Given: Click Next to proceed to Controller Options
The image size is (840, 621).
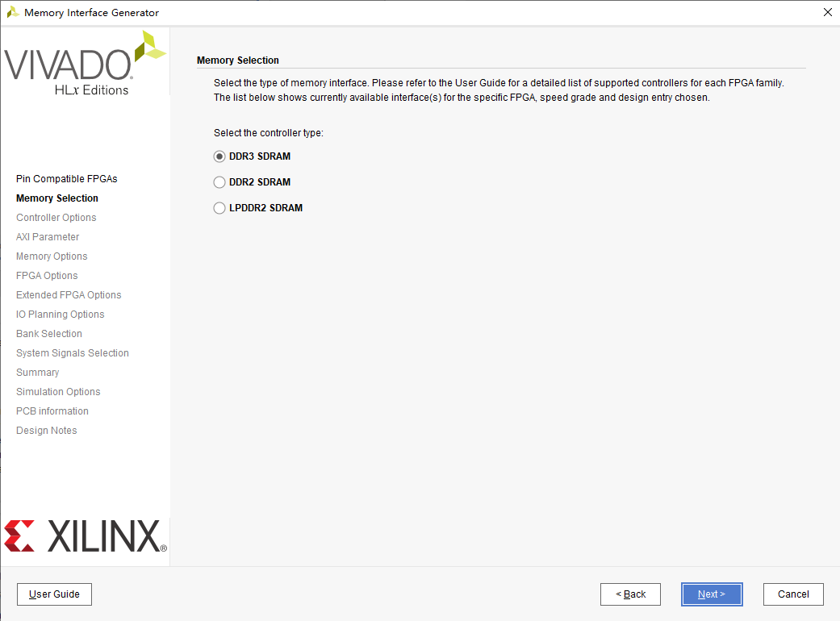Looking at the screenshot, I should point(711,594).
